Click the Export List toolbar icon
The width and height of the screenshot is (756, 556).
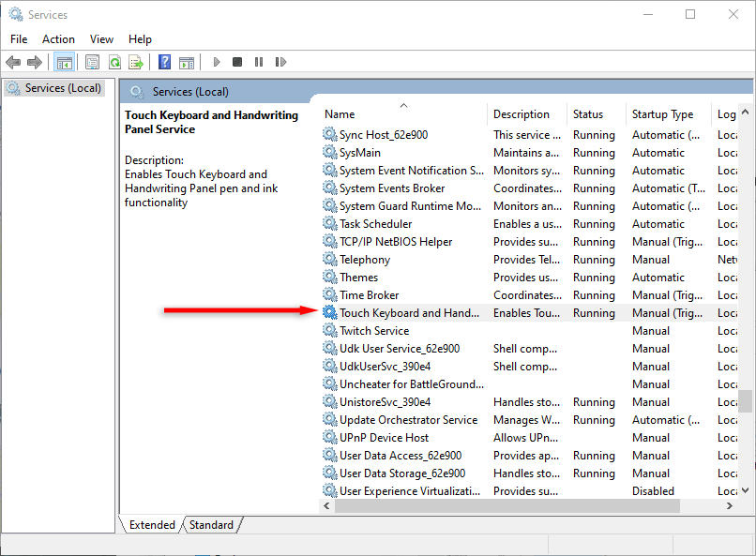136,62
